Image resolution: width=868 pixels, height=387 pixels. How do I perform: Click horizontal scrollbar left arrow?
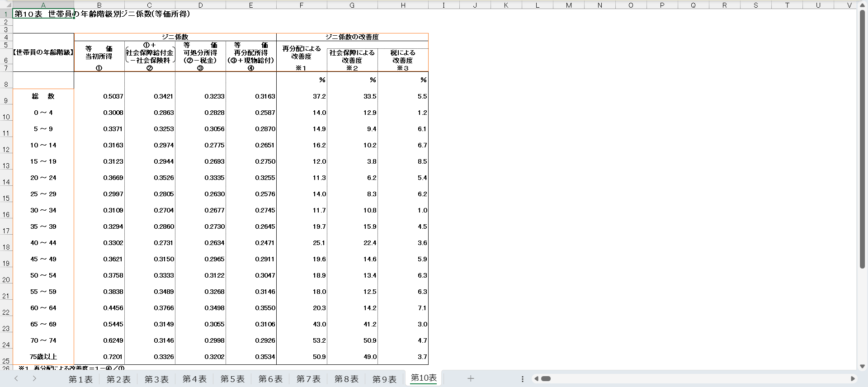tap(536, 379)
